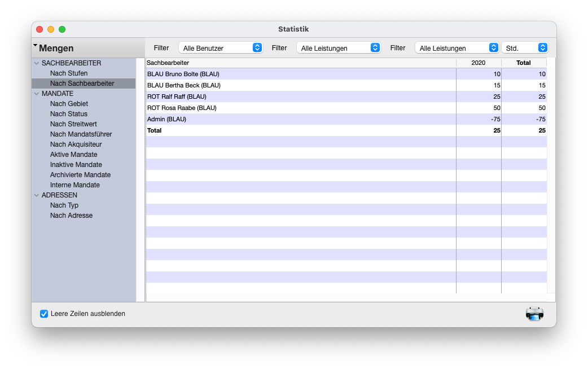The height and width of the screenshot is (369, 588).
Task: Select row BLAU Bertha Beck (BLAU)
Action: 346,86
